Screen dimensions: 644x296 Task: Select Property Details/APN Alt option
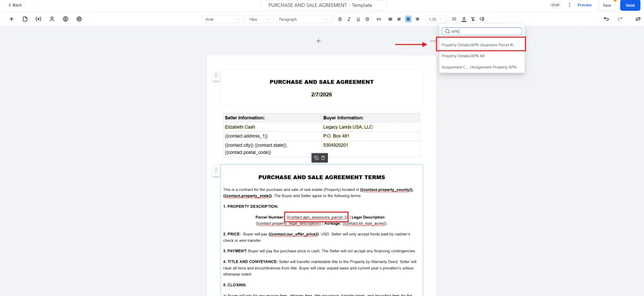point(482,56)
